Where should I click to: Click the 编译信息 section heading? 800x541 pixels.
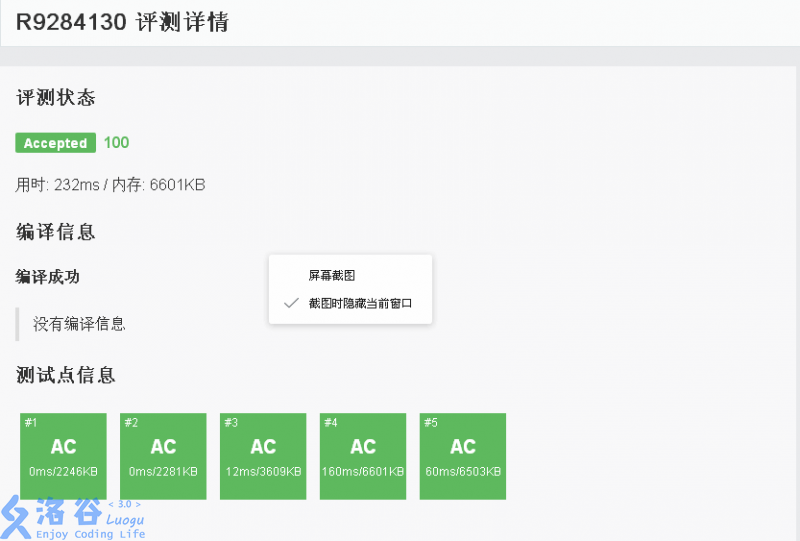click(56, 232)
